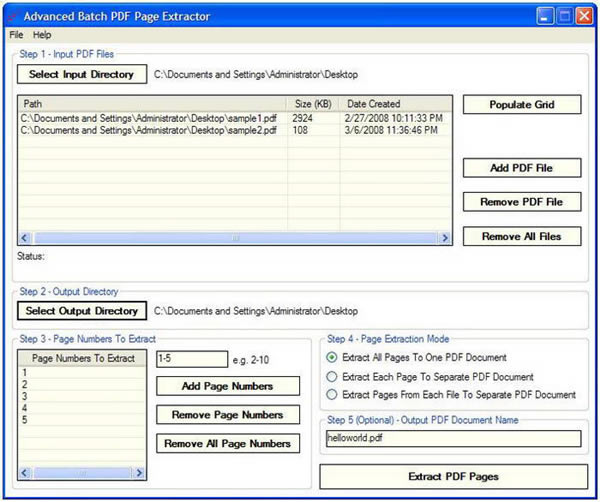The width and height of the screenshot is (600, 502).
Task: Select the sample1.pdf row in file grid
Action: (x=150, y=118)
